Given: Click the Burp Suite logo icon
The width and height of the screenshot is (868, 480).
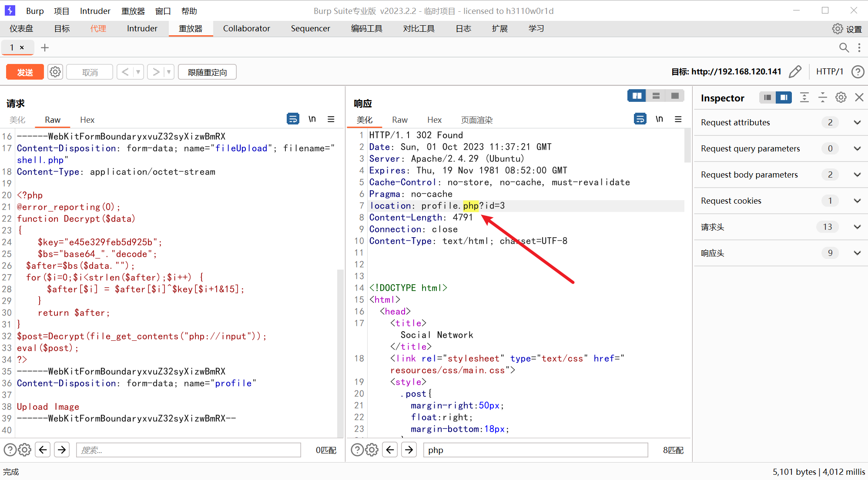Looking at the screenshot, I should point(10,10).
